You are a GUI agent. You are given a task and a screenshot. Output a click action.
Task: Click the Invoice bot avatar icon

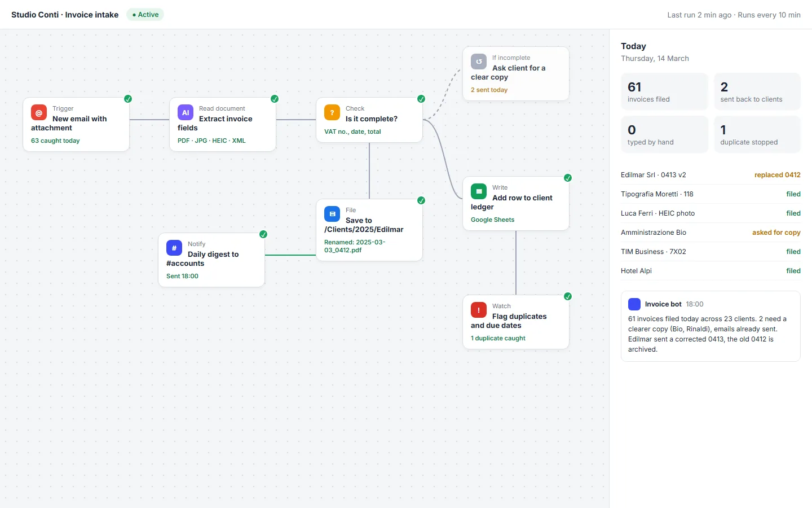pyautogui.click(x=634, y=304)
